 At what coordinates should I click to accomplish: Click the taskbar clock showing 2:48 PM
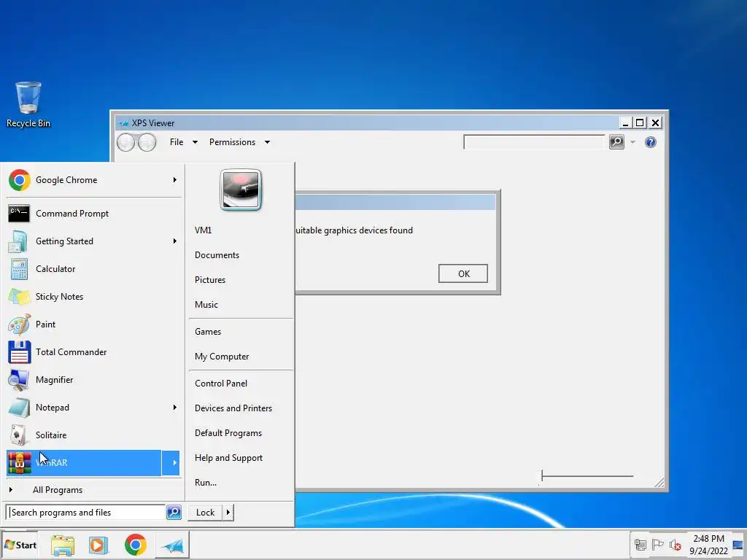click(708, 545)
